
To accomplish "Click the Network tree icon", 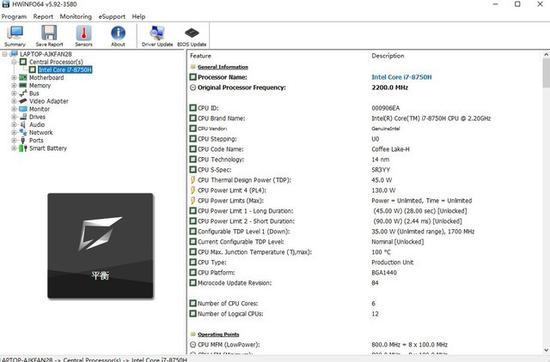I will coord(23,132).
